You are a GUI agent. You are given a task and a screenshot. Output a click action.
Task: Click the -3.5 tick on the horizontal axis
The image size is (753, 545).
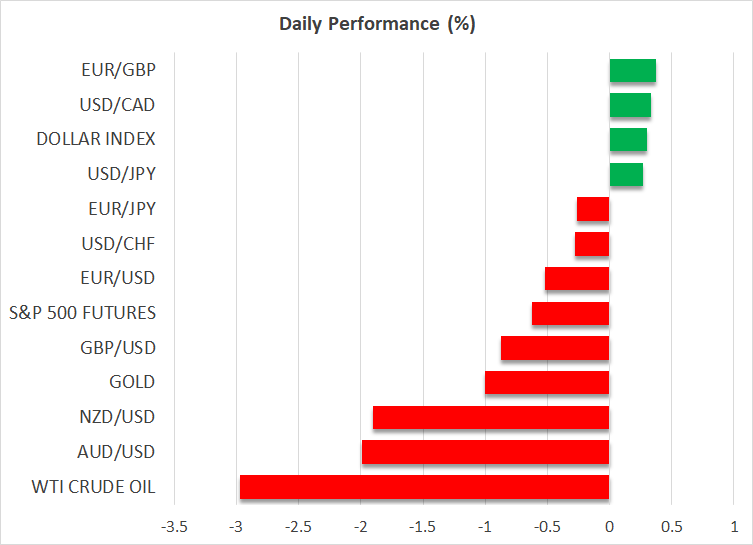tap(174, 526)
